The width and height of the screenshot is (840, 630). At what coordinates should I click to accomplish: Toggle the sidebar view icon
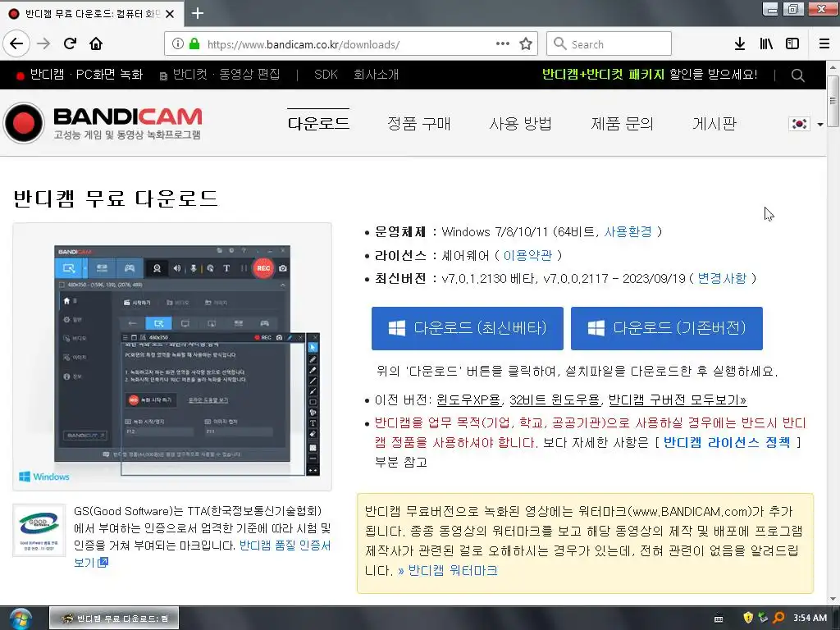point(792,44)
